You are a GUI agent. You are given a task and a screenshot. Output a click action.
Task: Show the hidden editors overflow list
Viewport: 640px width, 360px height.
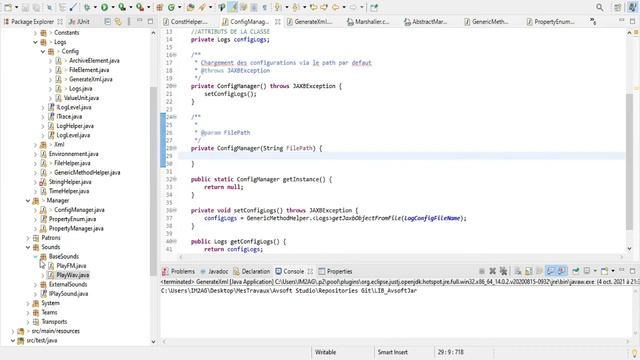[593, 22]
